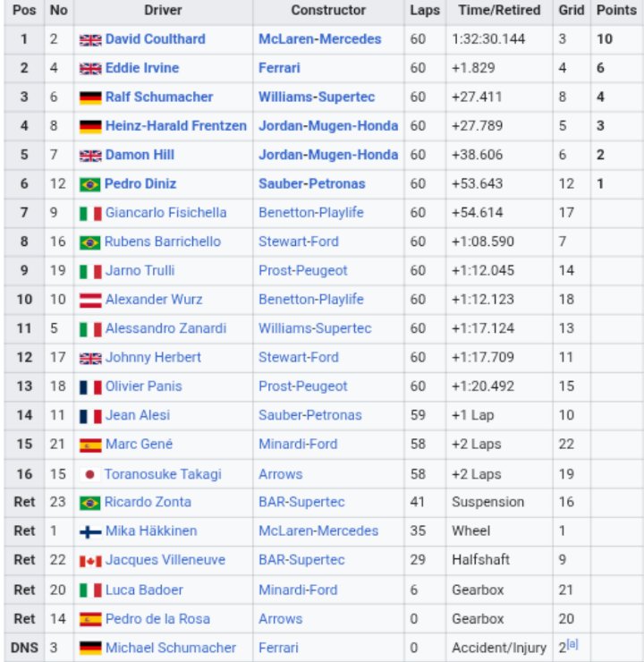Open the Marc Gené link
The height and width of the screenshot is (662, 644).
point(139,444)
